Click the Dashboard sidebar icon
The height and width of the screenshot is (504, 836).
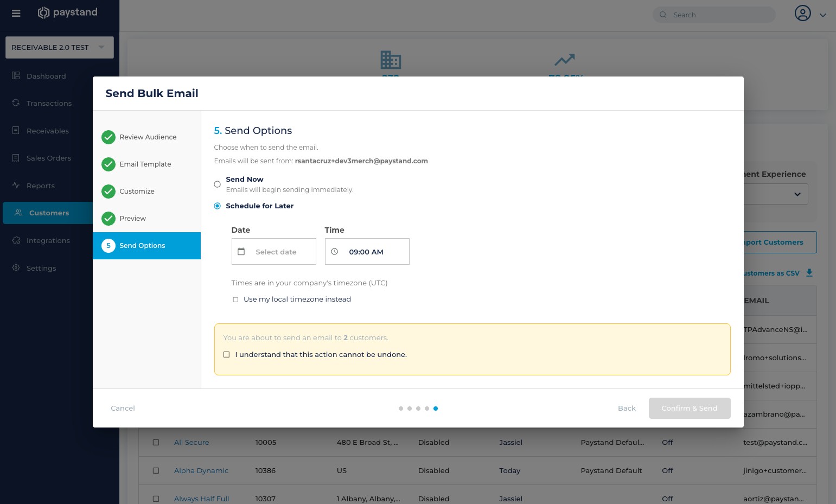click(x=16, y=75)
